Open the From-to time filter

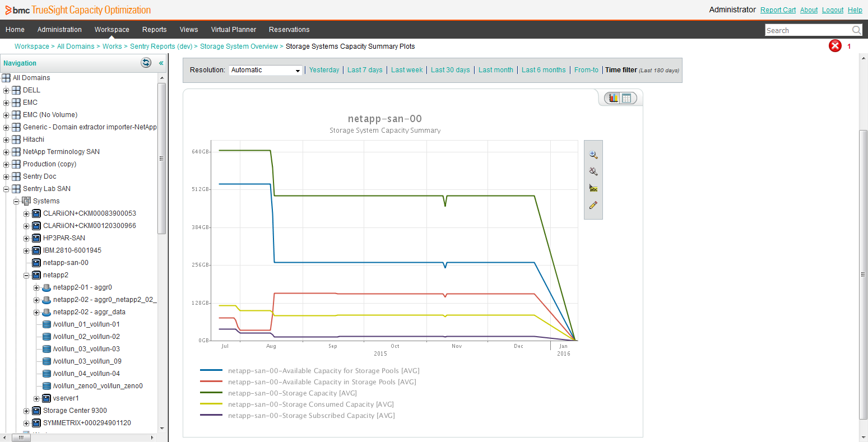click(x=586, y=70)
